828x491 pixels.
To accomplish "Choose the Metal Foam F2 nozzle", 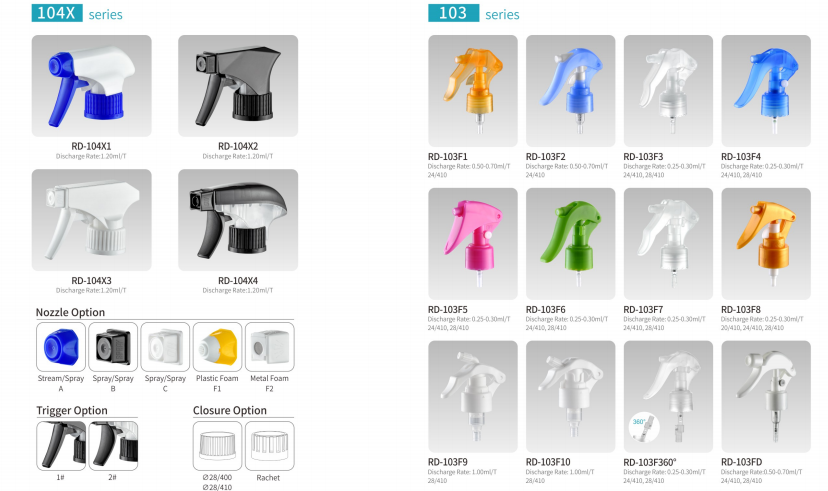I will point(270,347).
